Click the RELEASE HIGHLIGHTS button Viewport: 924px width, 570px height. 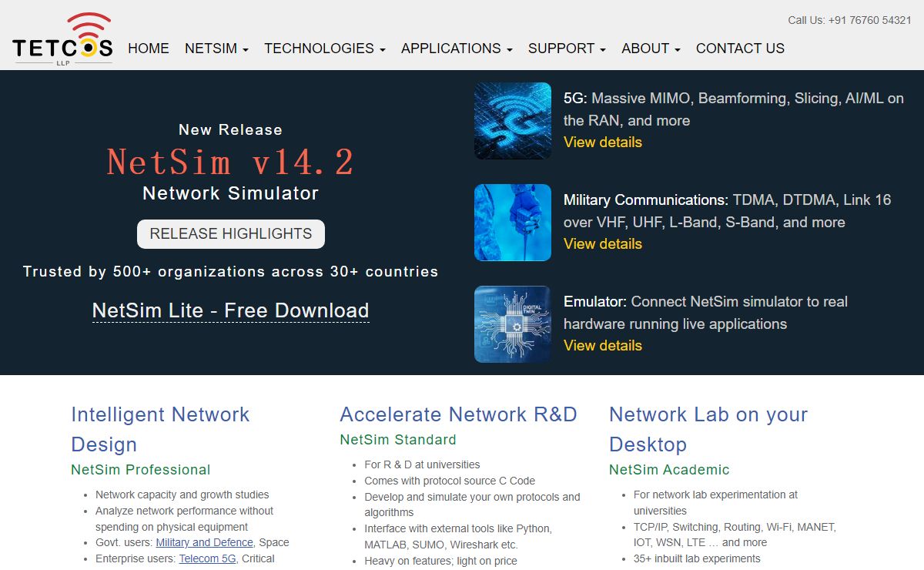231,234
